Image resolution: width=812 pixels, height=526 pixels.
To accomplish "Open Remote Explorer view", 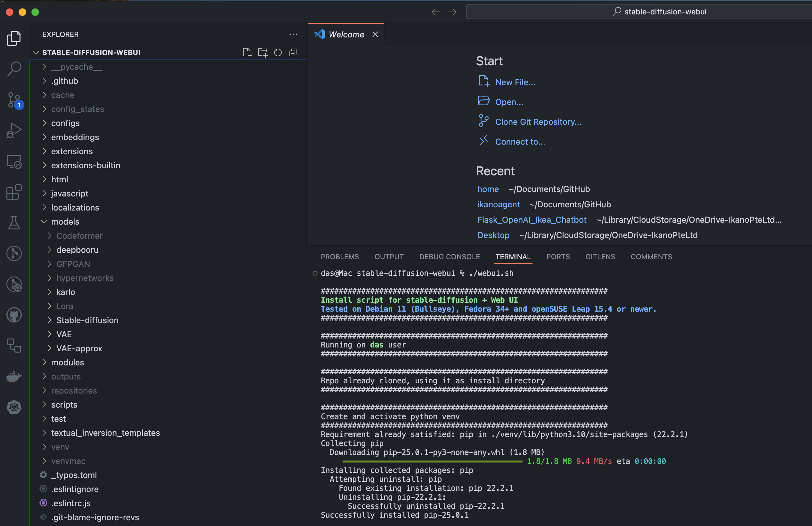I will click(x=14, y=162).
